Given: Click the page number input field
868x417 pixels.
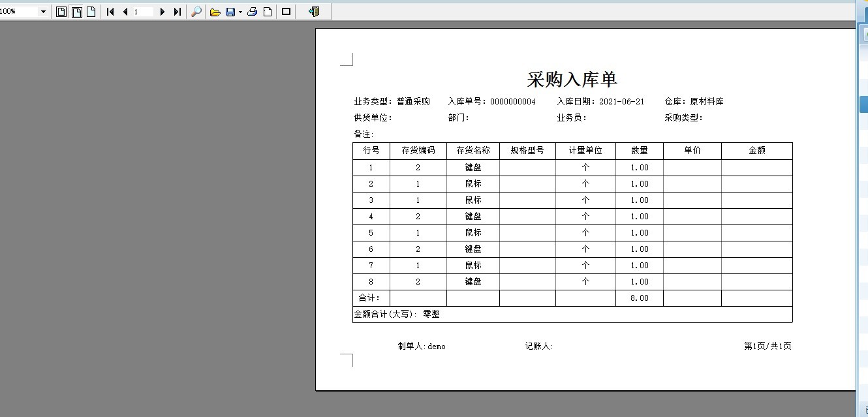Looking at the screenshot, I should (143, 12).
